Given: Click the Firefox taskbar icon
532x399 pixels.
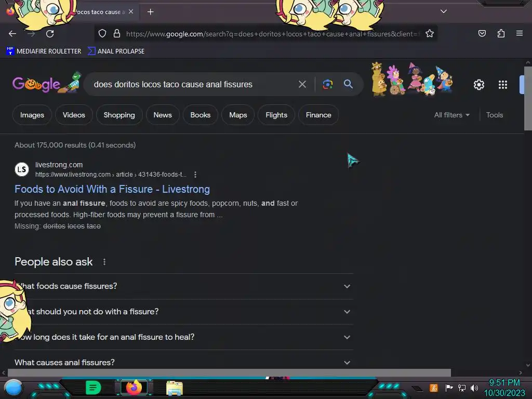Looking at the screenshot, I should click(134, 388).
